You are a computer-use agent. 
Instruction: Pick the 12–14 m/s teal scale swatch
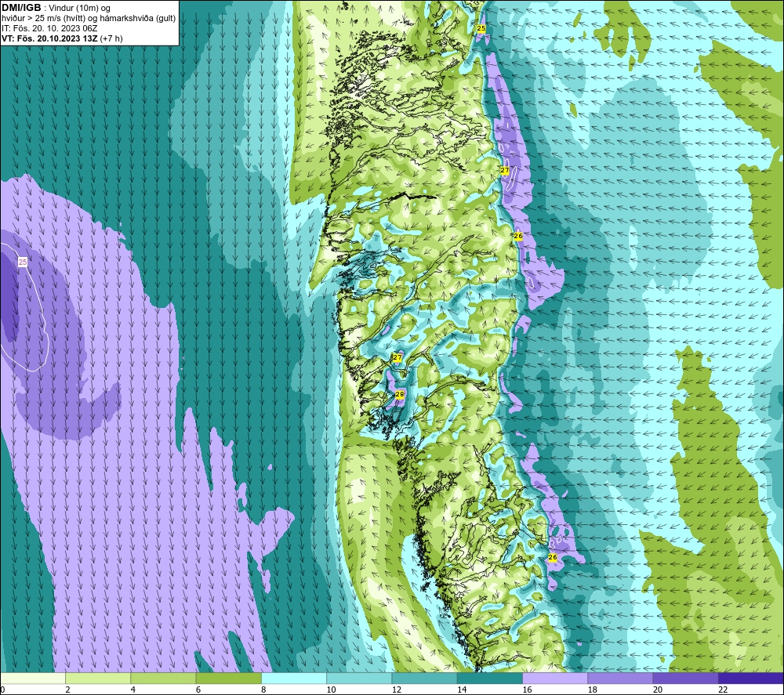tap(424, 678)
